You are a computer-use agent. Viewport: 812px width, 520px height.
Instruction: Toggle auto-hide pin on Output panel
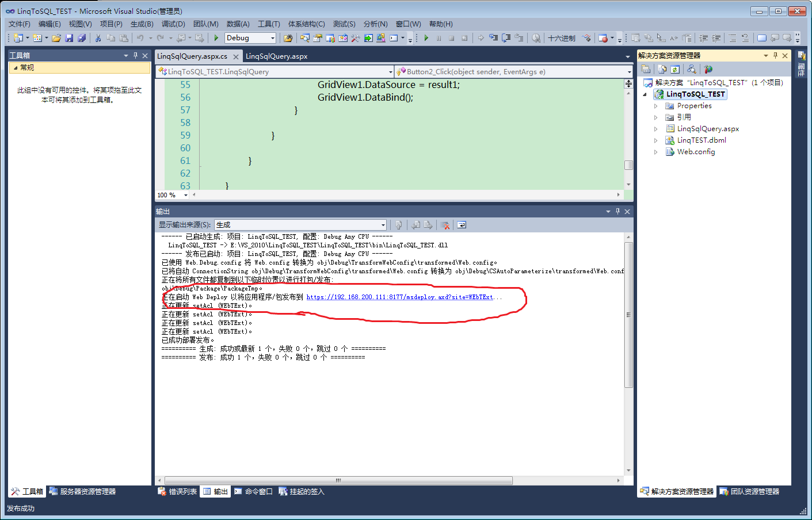click(x=617, y=212)
